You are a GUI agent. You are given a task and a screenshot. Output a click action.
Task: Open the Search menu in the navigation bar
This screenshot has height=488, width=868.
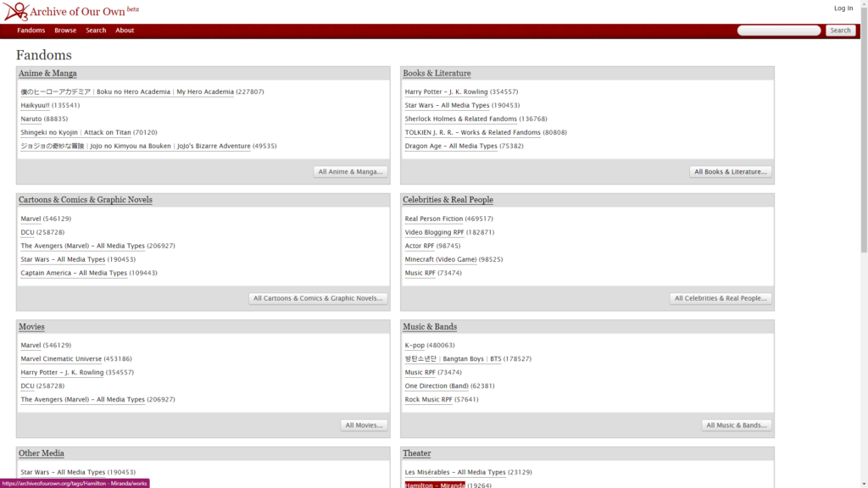tap(96, 30)
